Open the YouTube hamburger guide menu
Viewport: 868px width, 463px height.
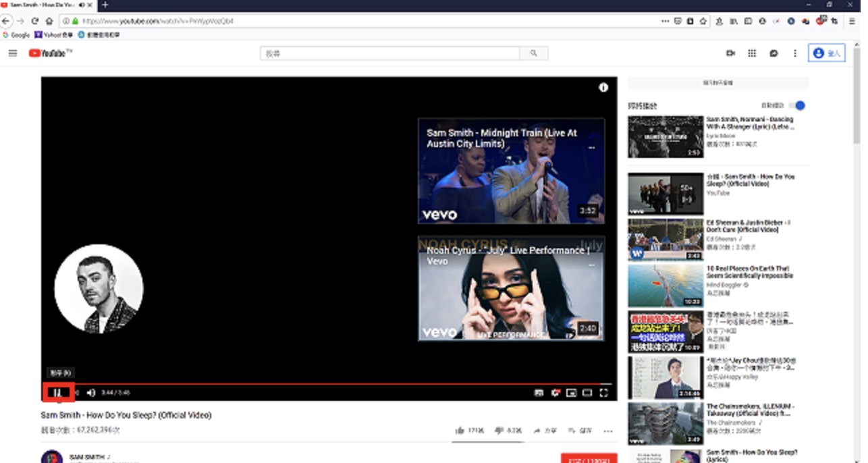pyautogui.click(x=13, y=53)
